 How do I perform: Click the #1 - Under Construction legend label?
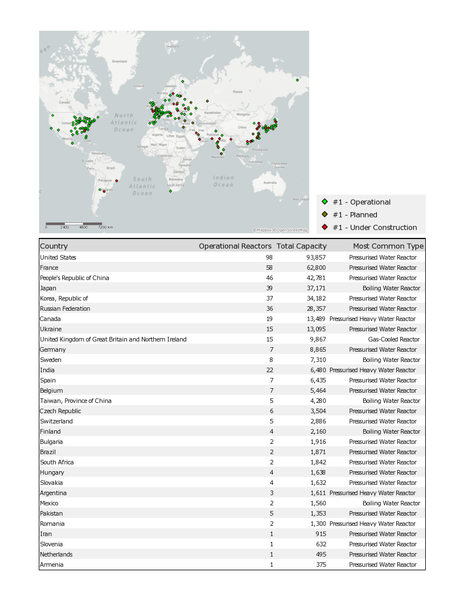(x=375, y=227)
